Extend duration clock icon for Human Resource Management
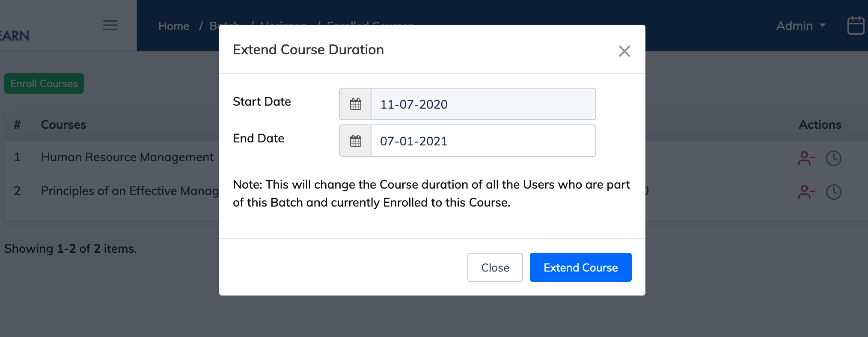This screenshot has height=337, width=868. (833, 158)
